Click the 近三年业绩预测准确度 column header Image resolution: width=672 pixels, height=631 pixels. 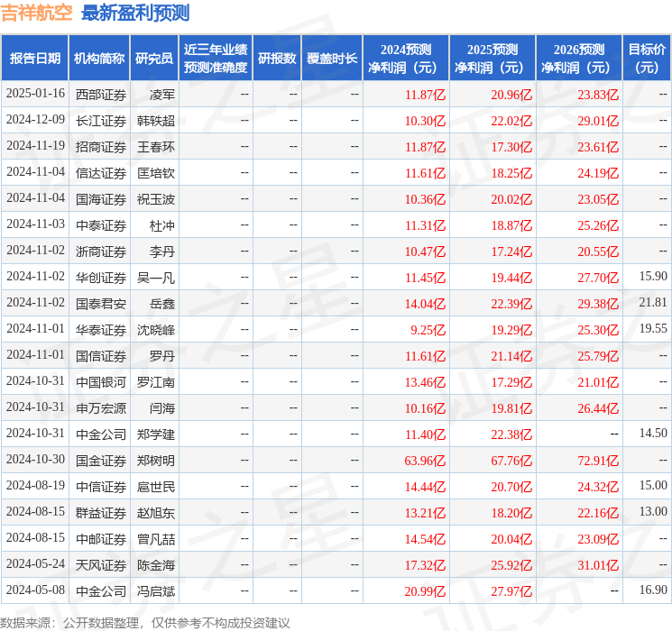tap(216, 58)
